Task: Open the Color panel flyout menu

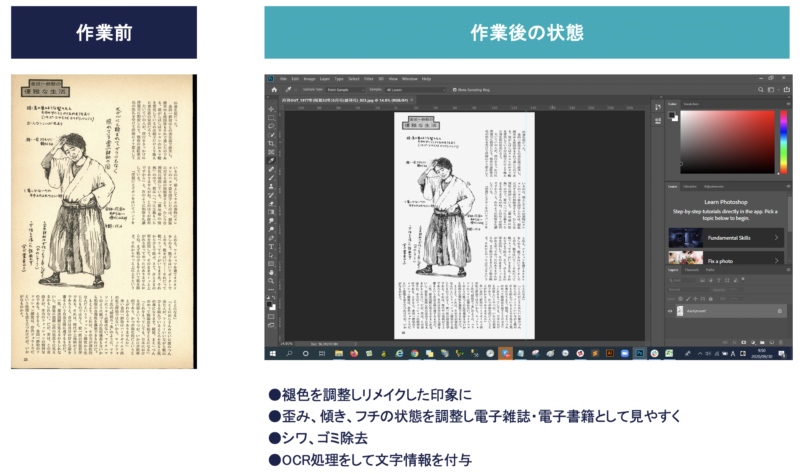Action: 788,104
